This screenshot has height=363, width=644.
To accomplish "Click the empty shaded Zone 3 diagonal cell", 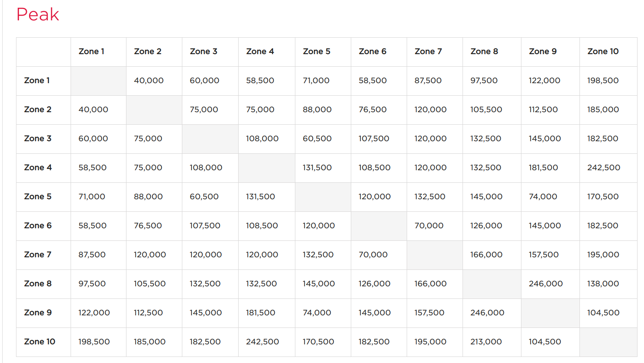I will (x=210, y=139).
